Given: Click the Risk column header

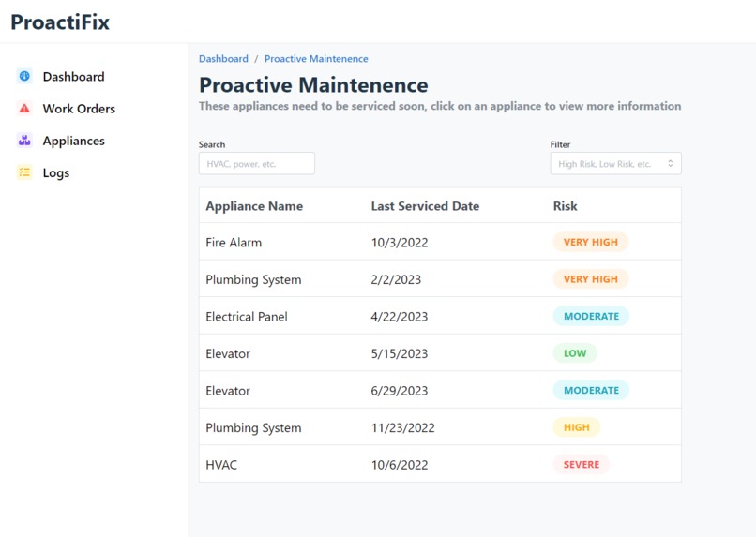Looking at the screenshot, I should [x=565, y=206].
